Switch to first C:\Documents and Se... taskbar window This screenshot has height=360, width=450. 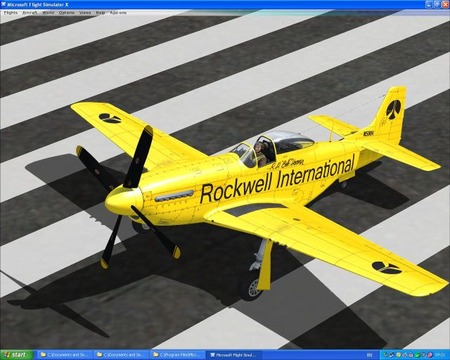coord(64,355)
